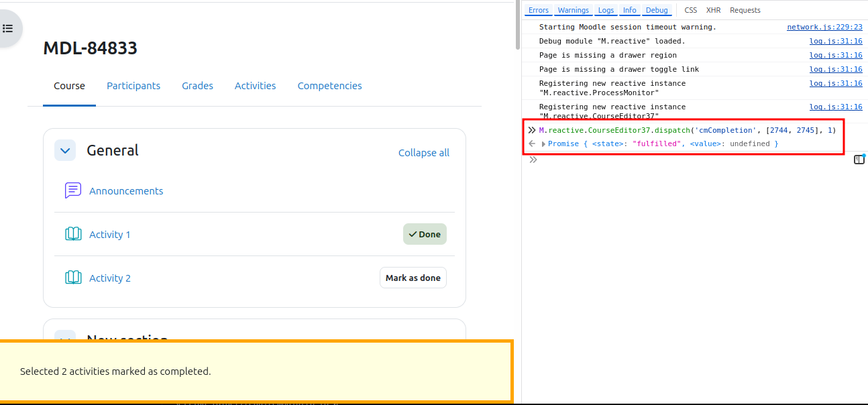Open the Announcements link
The image size is (868, 405).
coord(126,191)
